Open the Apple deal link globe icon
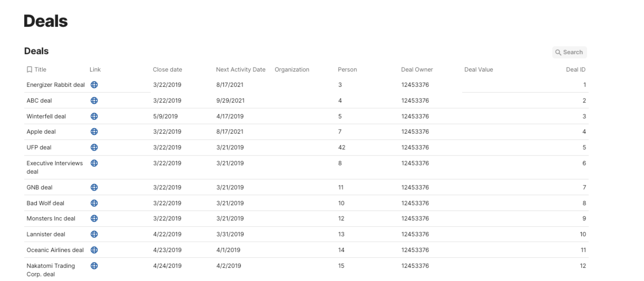This screenshot has height=281, width=644. click(x=94, y=132)
